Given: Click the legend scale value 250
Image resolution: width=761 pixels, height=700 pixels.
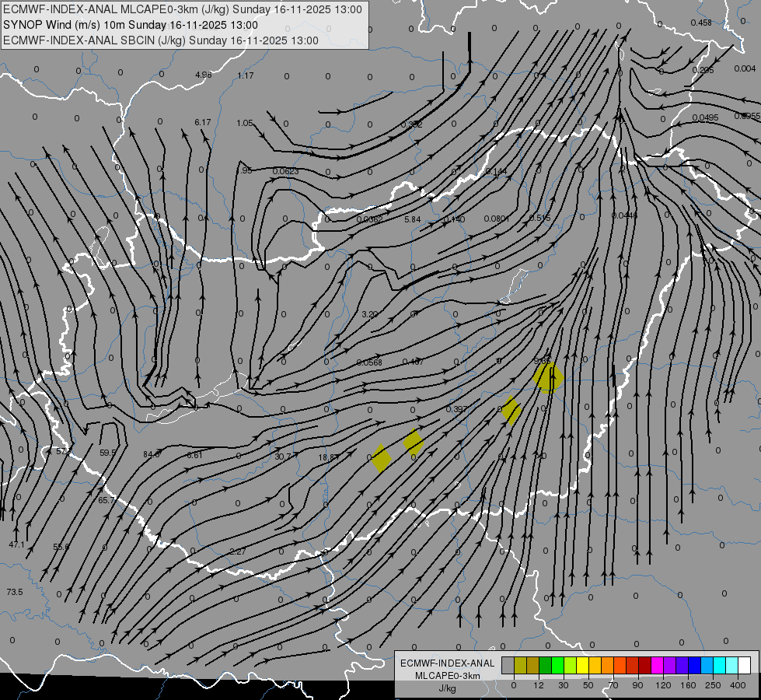Looking at the screenshot, I should [x=713, y=685].
